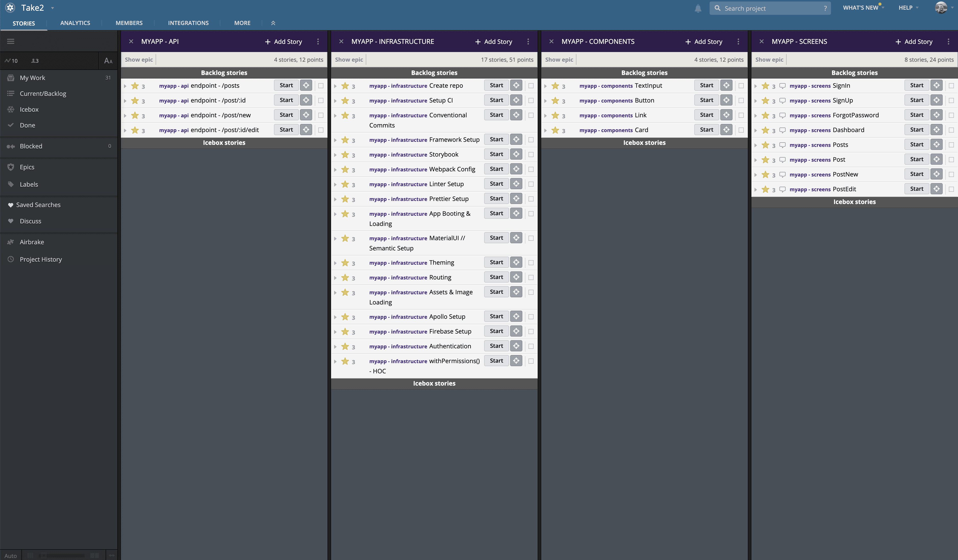
Task: Add Story to MYAPP - SCREENS
Action: coord(914,42)
